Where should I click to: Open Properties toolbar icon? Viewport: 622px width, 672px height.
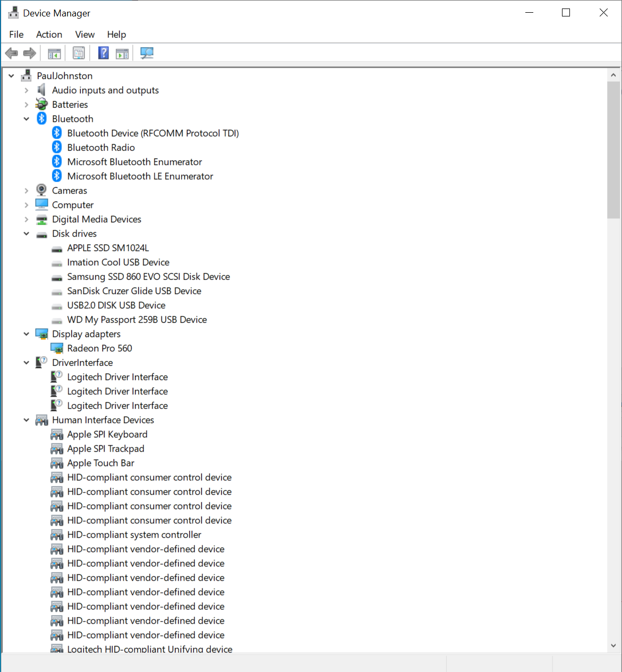click(x=79, y=53)
